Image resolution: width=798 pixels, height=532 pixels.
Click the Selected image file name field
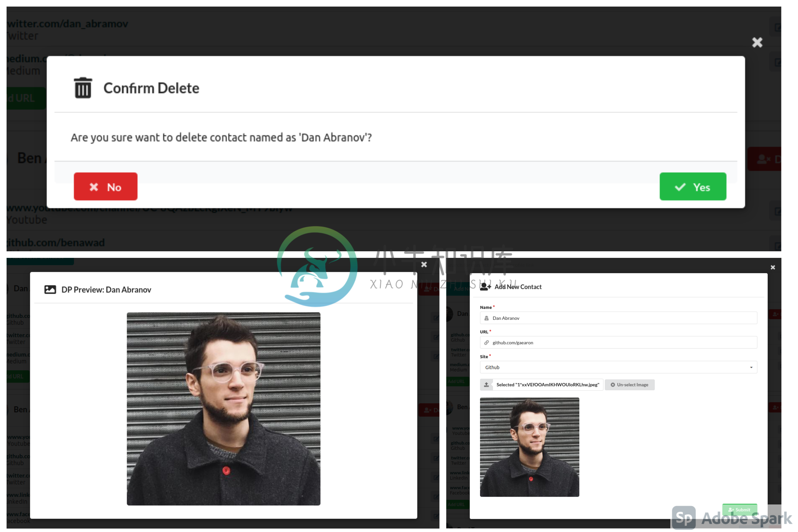point(547,385)
